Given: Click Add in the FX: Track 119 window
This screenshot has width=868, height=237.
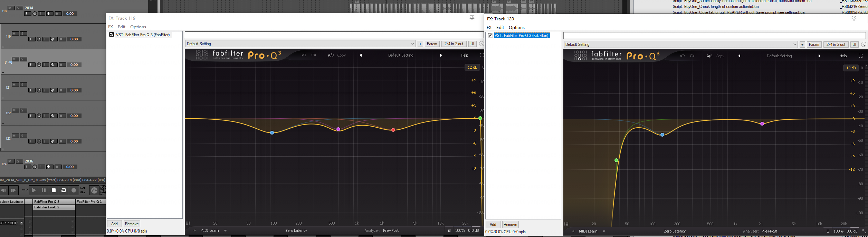Looking at the screenshot, I should click(114, 224).
